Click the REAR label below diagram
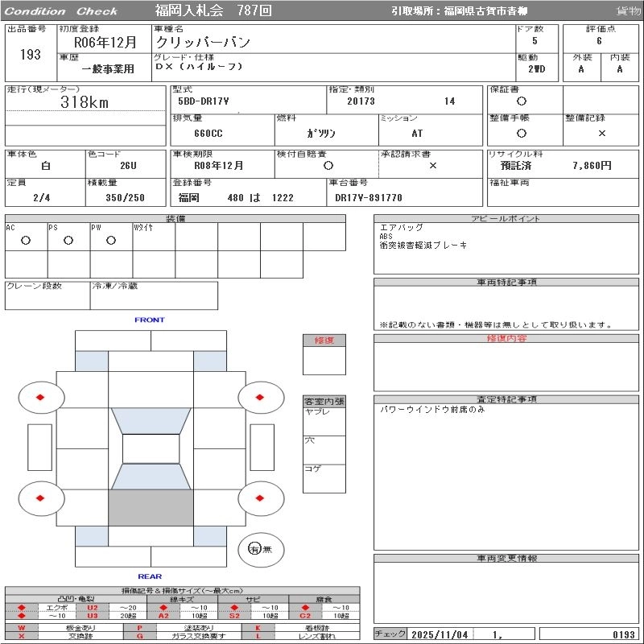The image size is (644, 644). tap(150, 576)
